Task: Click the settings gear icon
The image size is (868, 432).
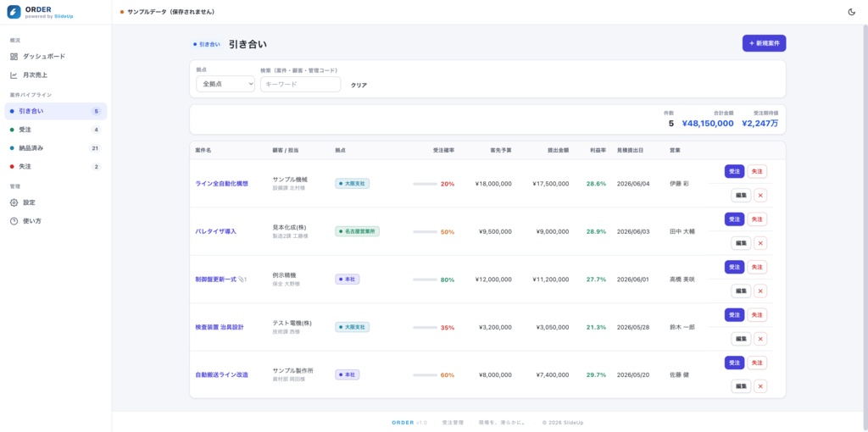Action: 14,202
